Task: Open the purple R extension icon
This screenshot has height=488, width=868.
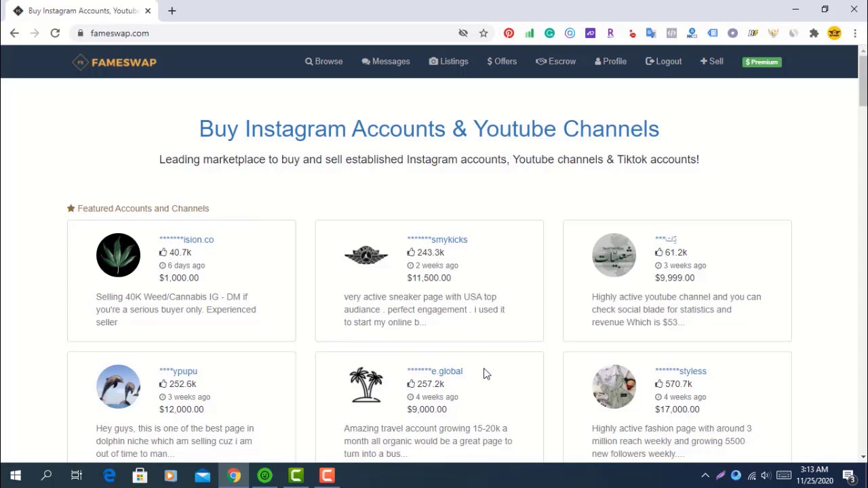Action: (610, 33)
